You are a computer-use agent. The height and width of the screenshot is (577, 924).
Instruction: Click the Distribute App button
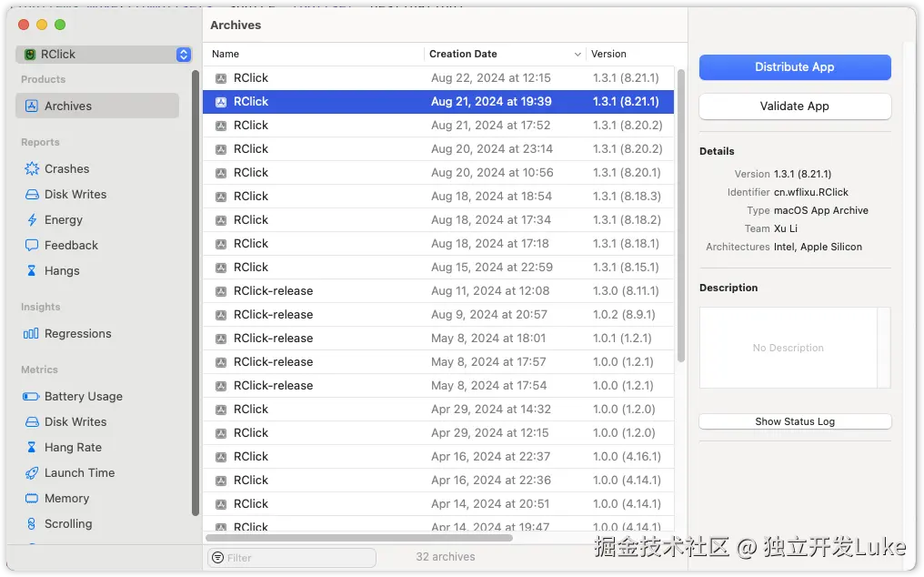pos(794,67)
